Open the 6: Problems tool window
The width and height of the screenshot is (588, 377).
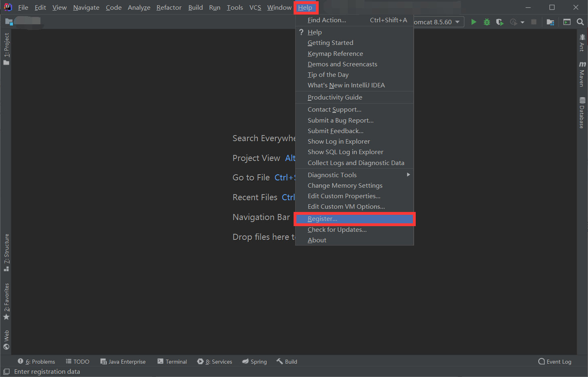36,362
